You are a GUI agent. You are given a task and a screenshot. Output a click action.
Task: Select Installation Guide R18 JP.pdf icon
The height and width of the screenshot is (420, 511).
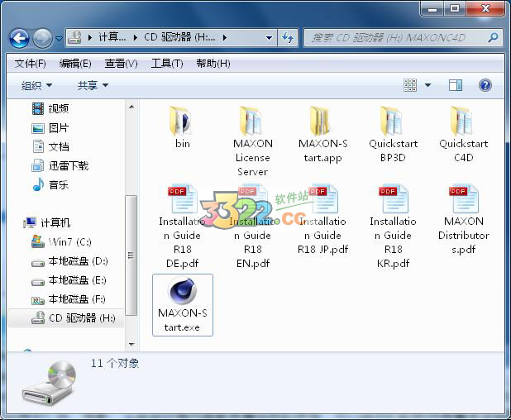pyautogui.click(x=322, y=199)
